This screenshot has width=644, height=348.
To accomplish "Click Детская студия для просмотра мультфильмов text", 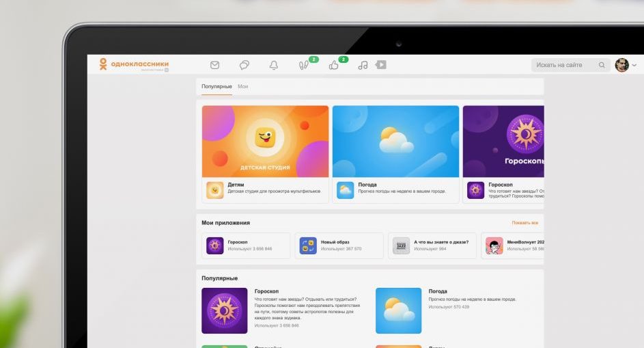I will click(274, 191).
